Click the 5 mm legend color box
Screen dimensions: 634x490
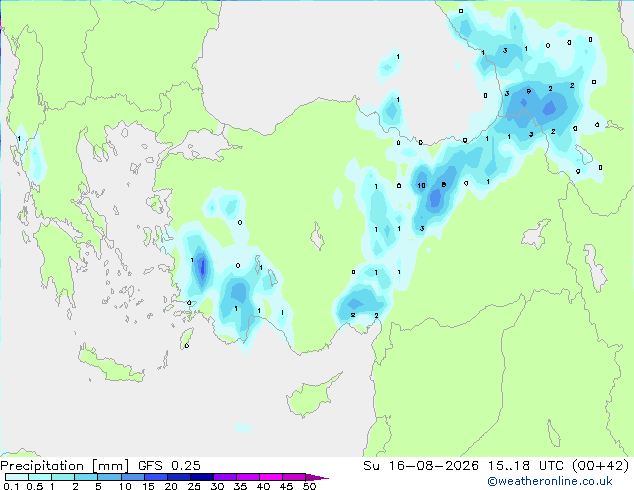pos(109,477)
